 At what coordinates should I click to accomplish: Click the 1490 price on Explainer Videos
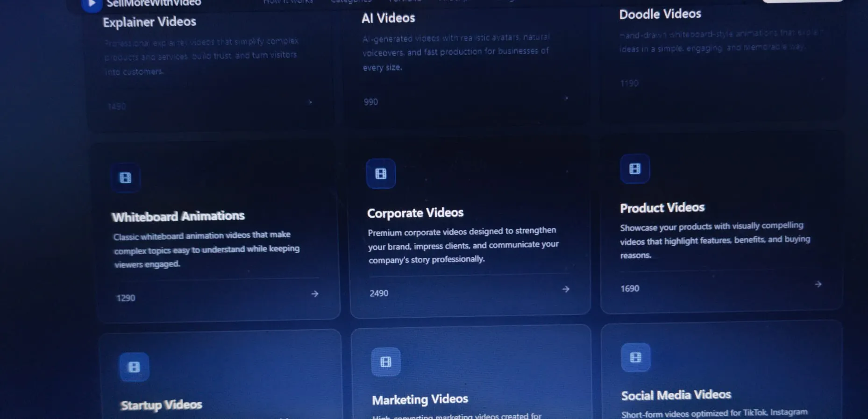[117, 107]
